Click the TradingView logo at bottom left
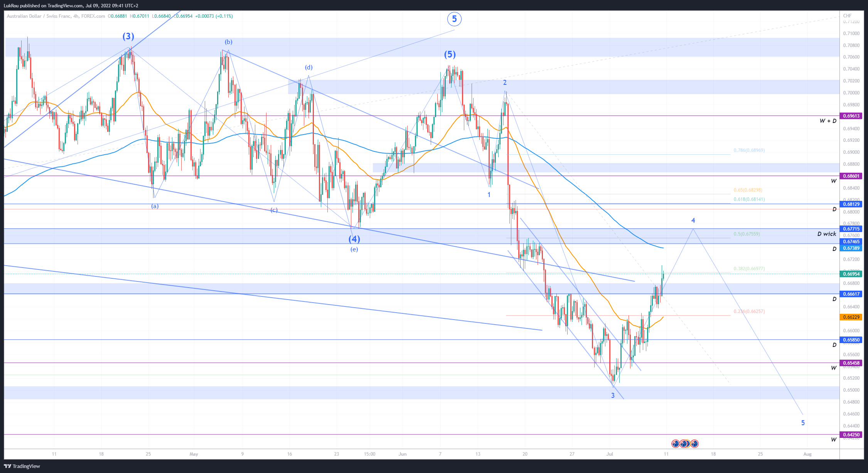868x473 pixels. [x=22, y=466]
